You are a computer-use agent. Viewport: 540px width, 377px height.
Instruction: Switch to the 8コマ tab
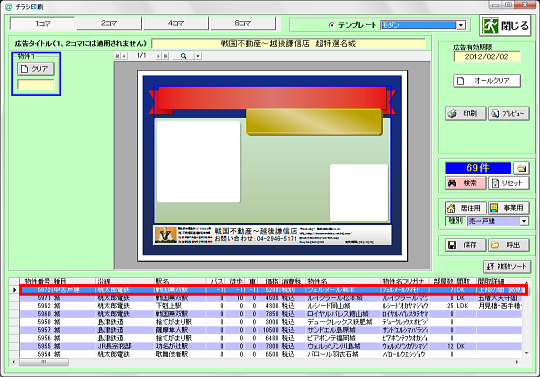[243, 23]
